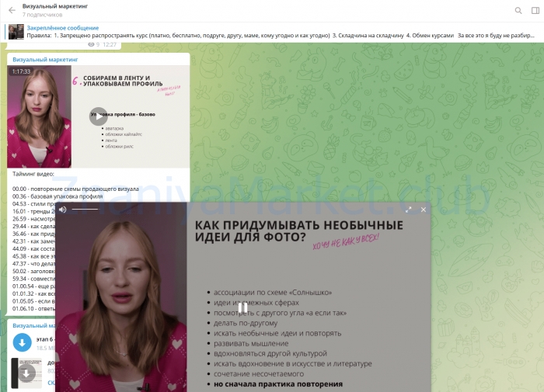The image size is (544, 392).
Task: Jump to timestamp '00.00 - повторение схемы продающего визуала'
Action: pos(75,189)
